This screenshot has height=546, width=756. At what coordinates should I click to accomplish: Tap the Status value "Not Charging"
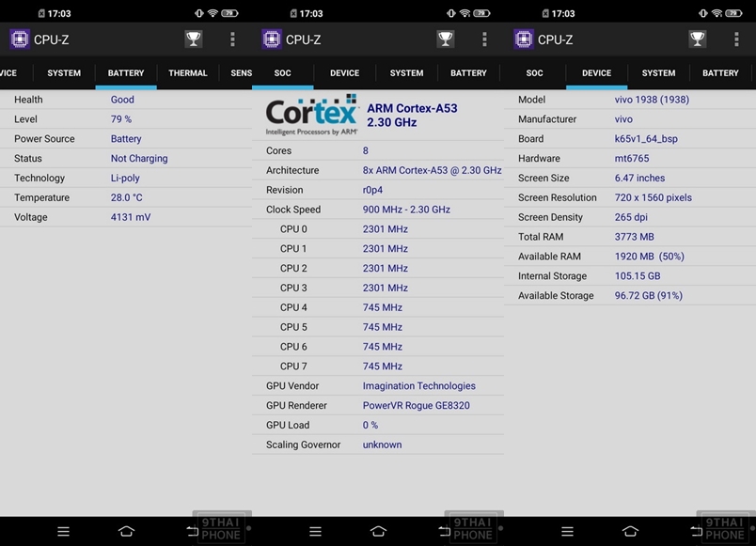click(139, 159)
